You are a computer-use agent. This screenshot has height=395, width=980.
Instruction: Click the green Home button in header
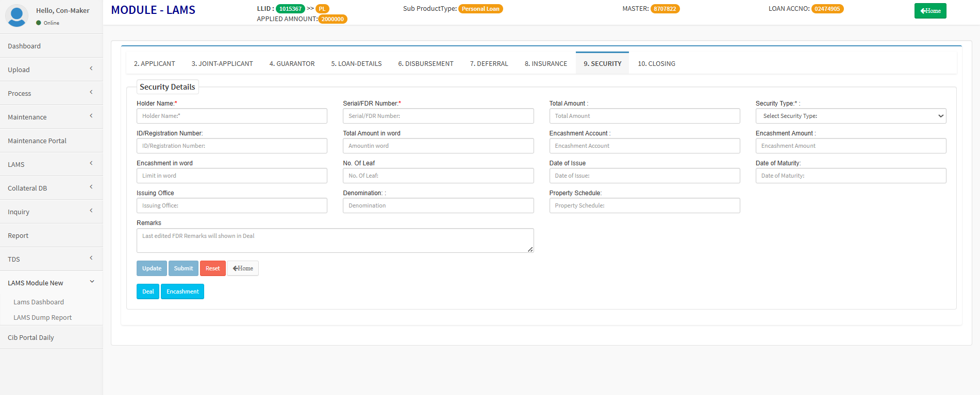(x=930, y=11)
